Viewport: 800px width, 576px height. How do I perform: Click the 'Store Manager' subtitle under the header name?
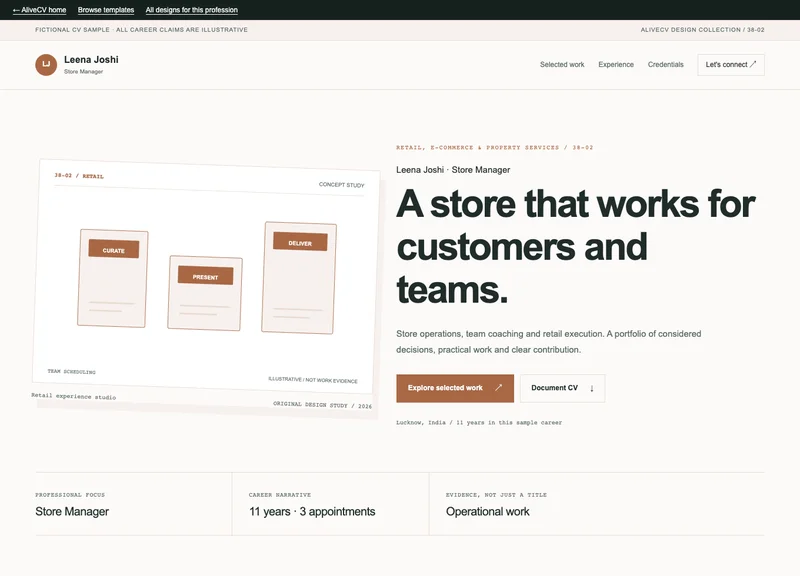(83, 72)
